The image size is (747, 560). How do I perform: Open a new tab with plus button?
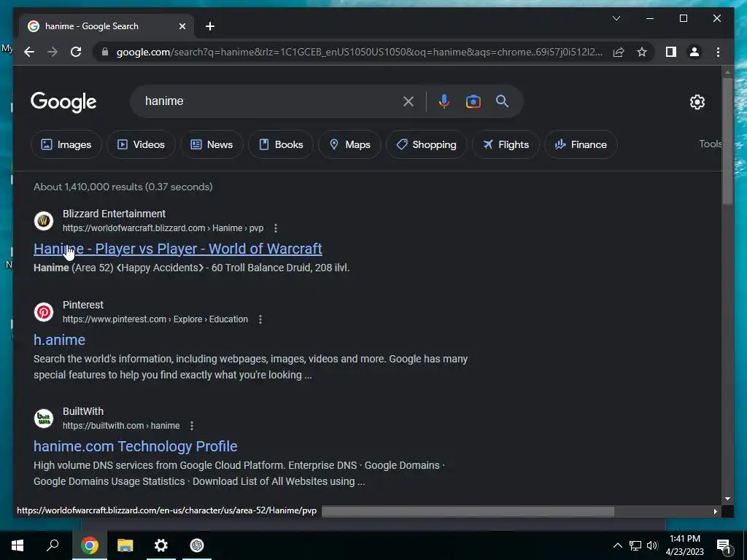[210, 26]
